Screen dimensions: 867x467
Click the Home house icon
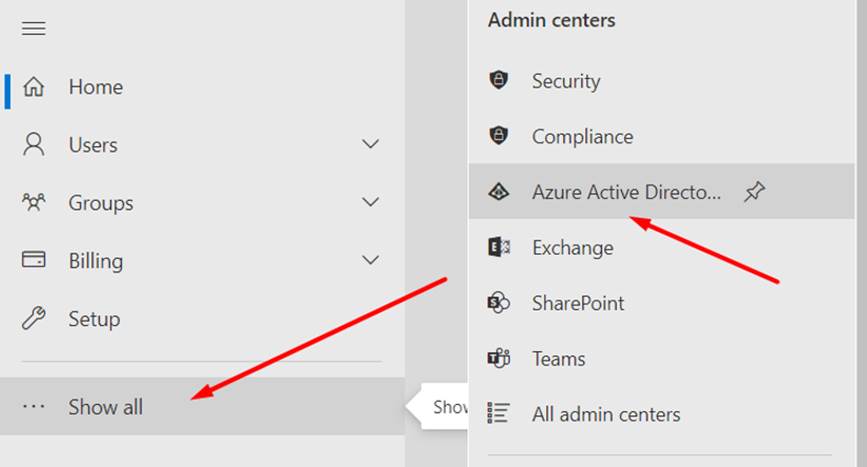34,88
